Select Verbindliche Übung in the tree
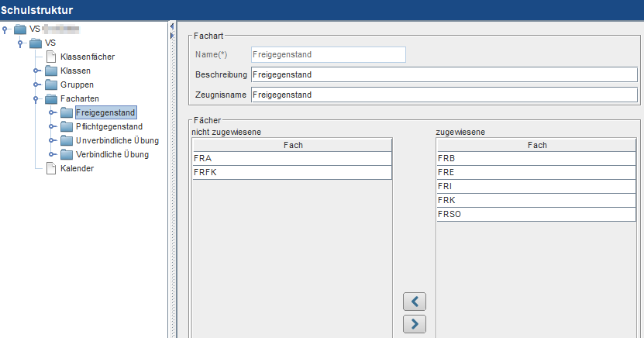 (112, 154)
